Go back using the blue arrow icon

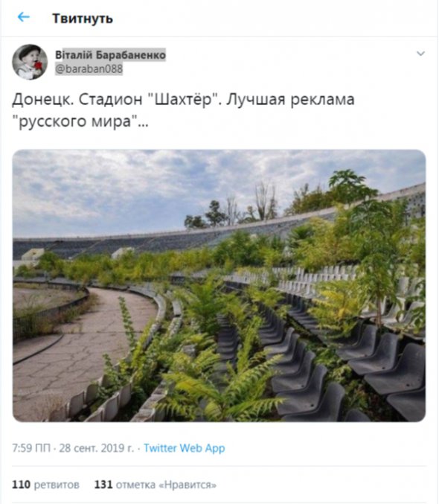tap(24, 17)
